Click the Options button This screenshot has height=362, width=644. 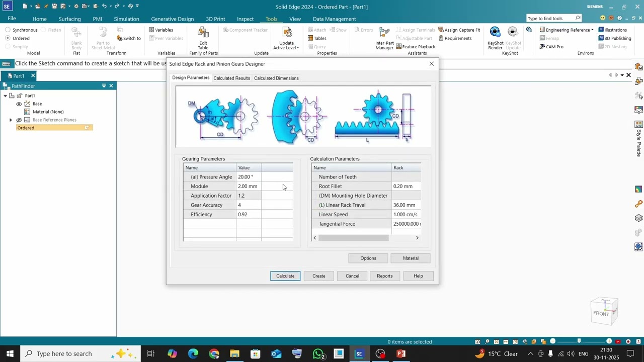368,258
